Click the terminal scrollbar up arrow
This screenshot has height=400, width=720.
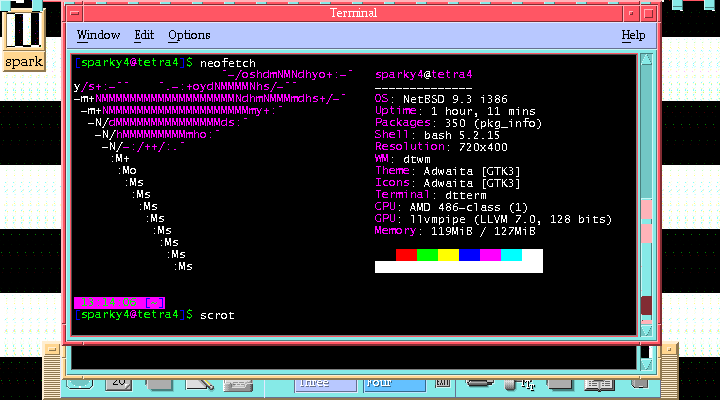(646, 60)
